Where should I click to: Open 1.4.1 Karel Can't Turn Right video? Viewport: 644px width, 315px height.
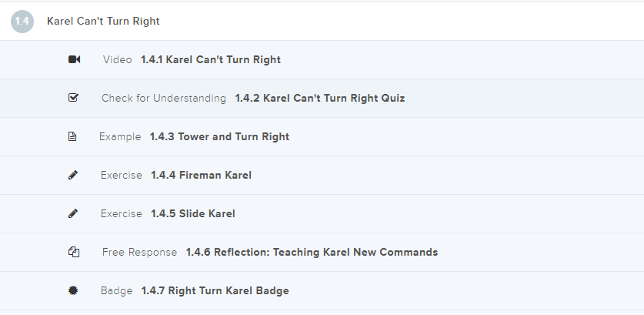[211, 60]
